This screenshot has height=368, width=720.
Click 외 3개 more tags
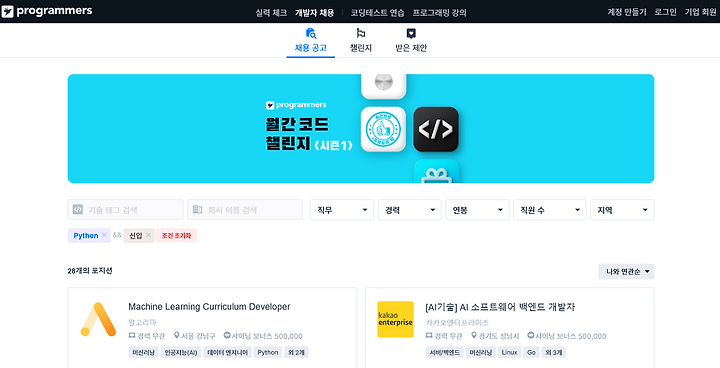554,352
